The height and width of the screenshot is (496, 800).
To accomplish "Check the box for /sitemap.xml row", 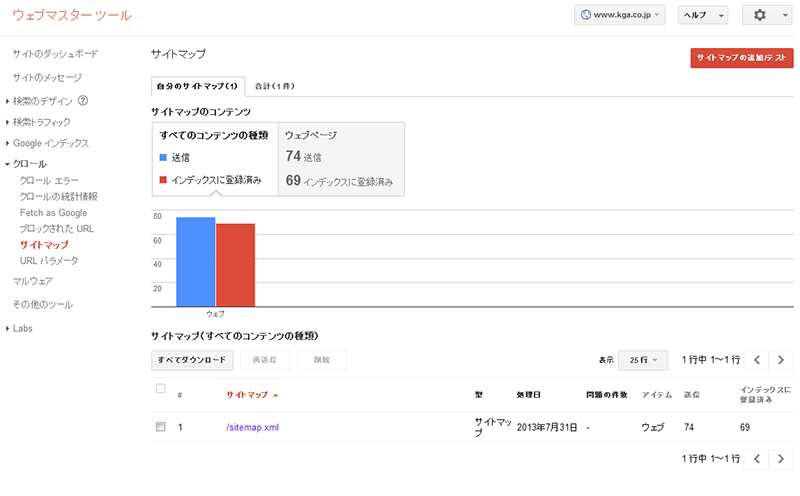I will (x=160, y=427).
